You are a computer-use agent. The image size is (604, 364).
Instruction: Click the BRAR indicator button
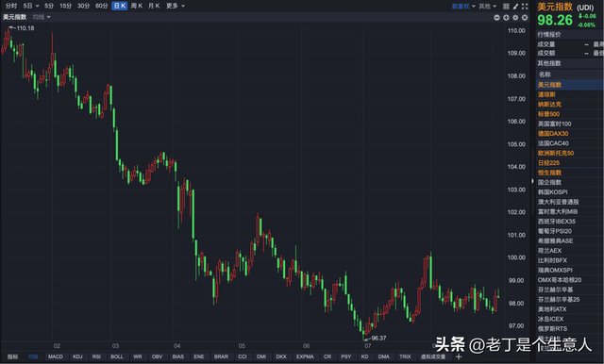221,356
